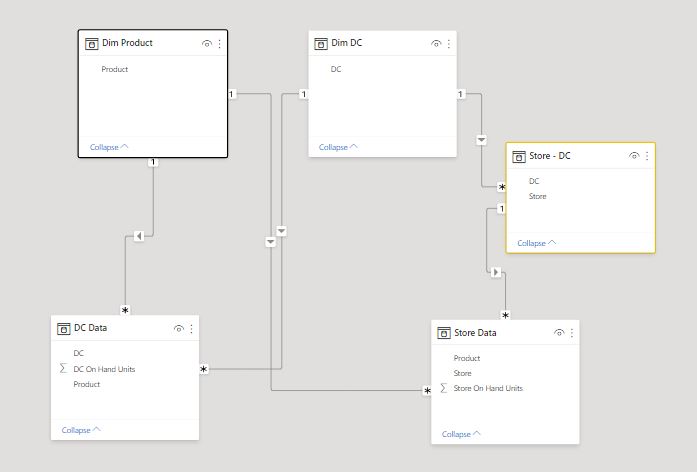
Task: Select Product field in DC Data table
Action: (x=87, y=384)
